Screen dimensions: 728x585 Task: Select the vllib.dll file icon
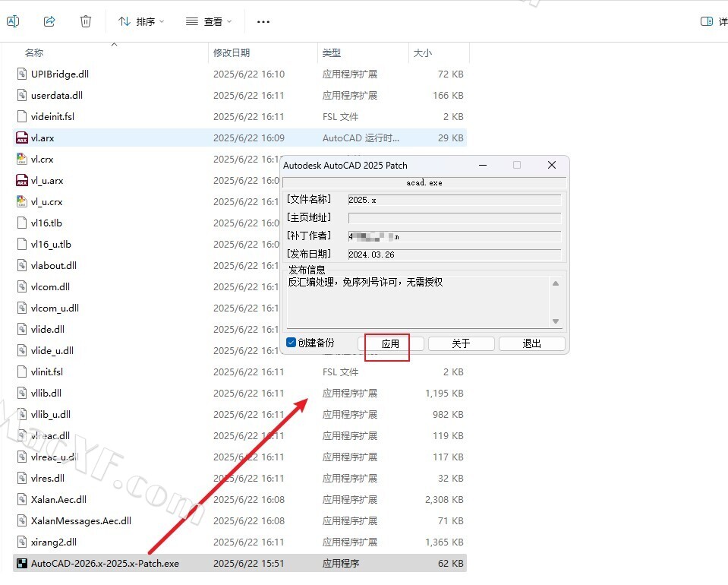[x=22, y=393]
